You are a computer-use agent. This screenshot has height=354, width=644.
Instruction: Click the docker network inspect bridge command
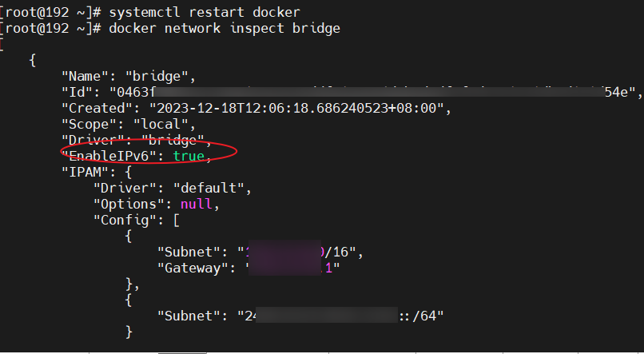pyautogui.click(x=225, y=29)
